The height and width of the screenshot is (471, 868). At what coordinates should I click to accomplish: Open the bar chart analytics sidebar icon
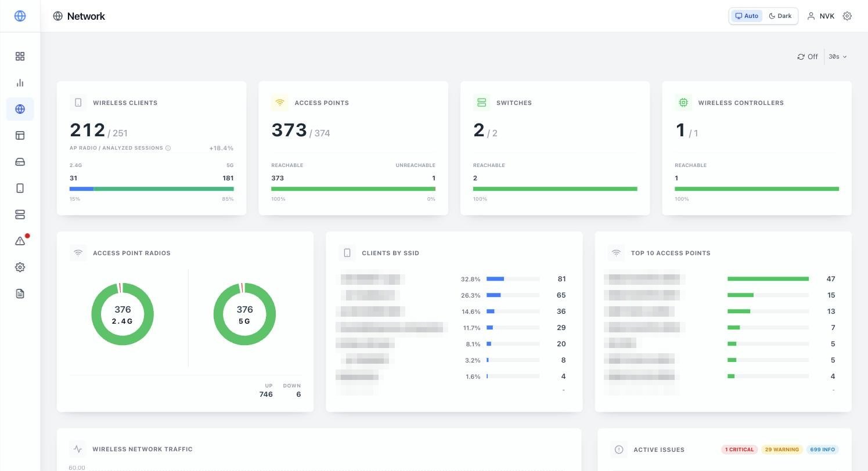[20, 82]
